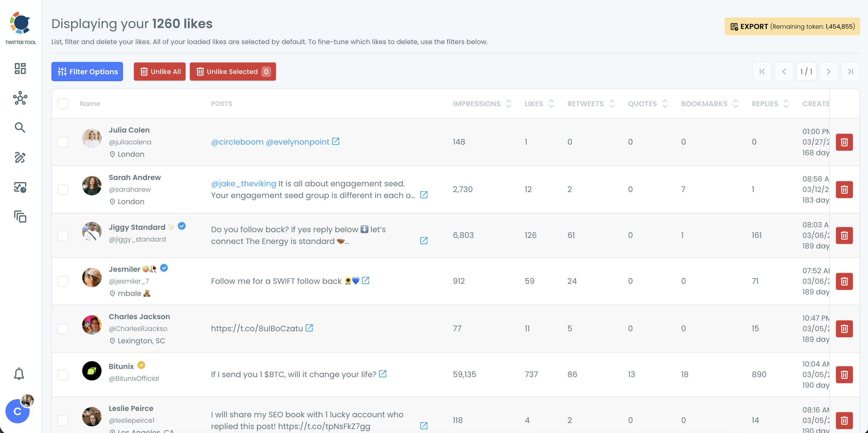Delete like on Charles Jackson's post
The height and width of the screenshot is (433, 868).
pos(844,329)
